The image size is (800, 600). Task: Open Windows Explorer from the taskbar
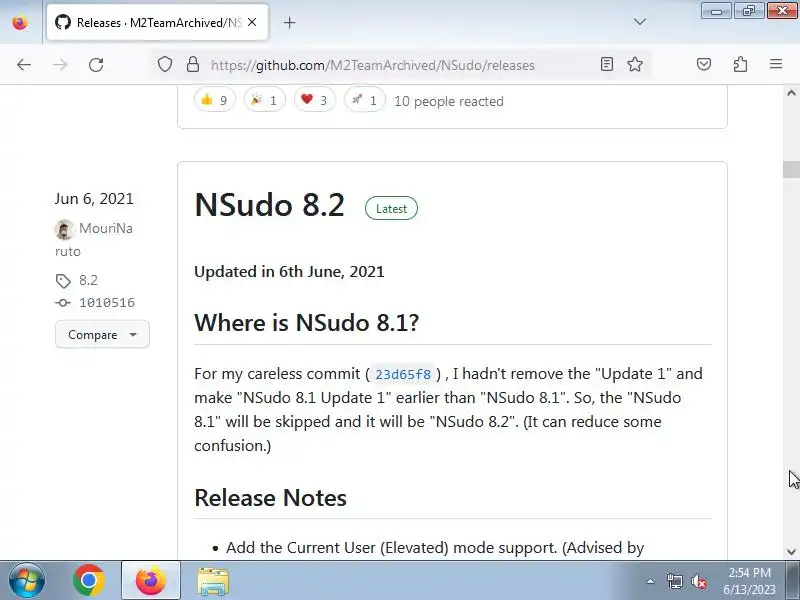coord(213,580)
